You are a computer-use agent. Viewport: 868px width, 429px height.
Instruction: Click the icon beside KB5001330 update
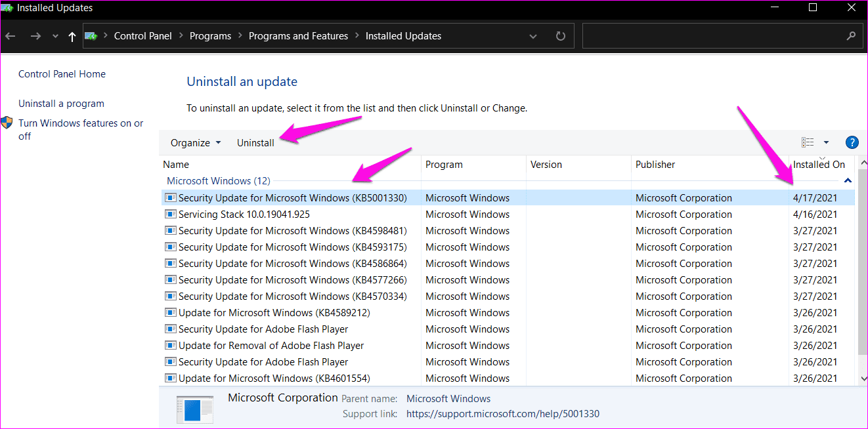[x=171, y=197]
